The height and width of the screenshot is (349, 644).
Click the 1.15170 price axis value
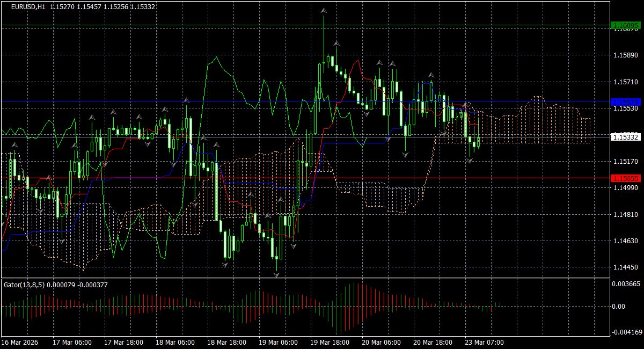625,161
